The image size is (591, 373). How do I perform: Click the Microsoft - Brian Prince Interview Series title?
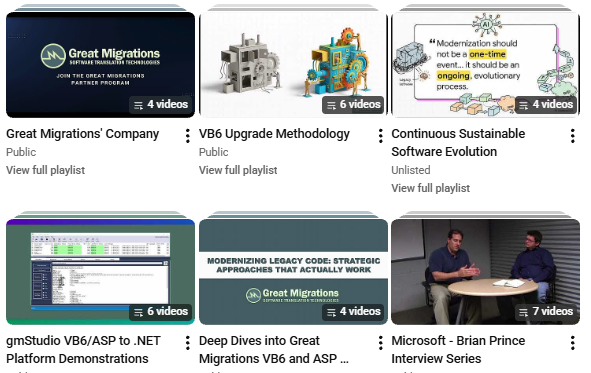(458, 350)
